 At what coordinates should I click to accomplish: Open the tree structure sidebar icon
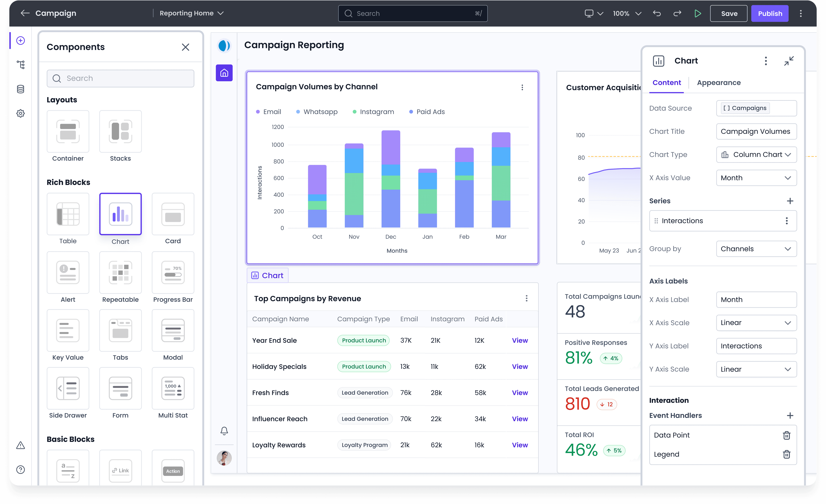20,65
